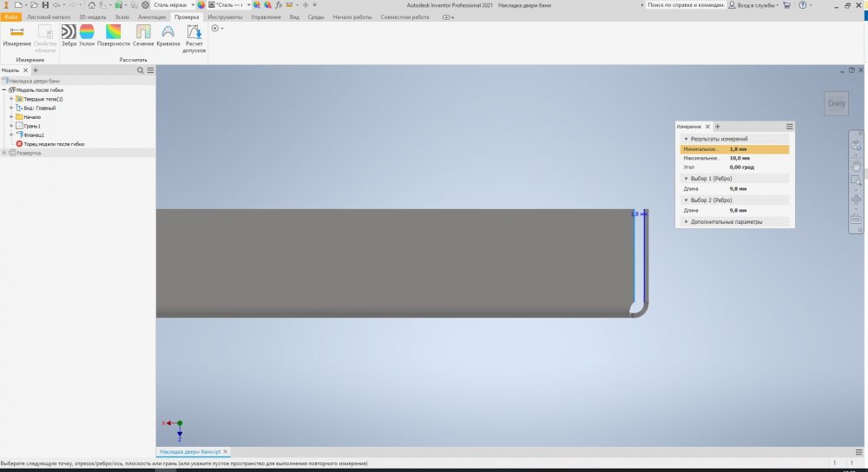The height and width of the screenshot is (472, 868).
Task: Select the Измерение (Measure) tool in the ribbon
Action: click(x=16, y=35)
